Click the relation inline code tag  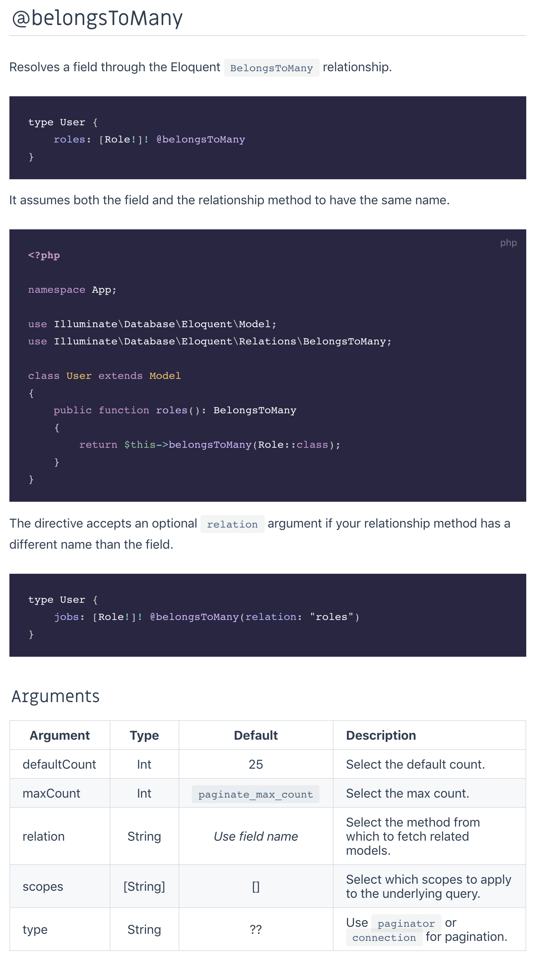point(232,524)
